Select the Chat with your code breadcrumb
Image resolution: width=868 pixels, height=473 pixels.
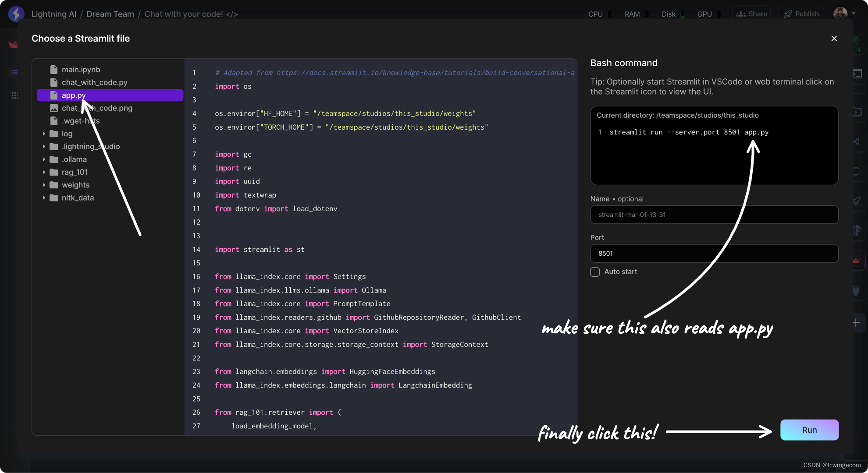pos(191,14)
